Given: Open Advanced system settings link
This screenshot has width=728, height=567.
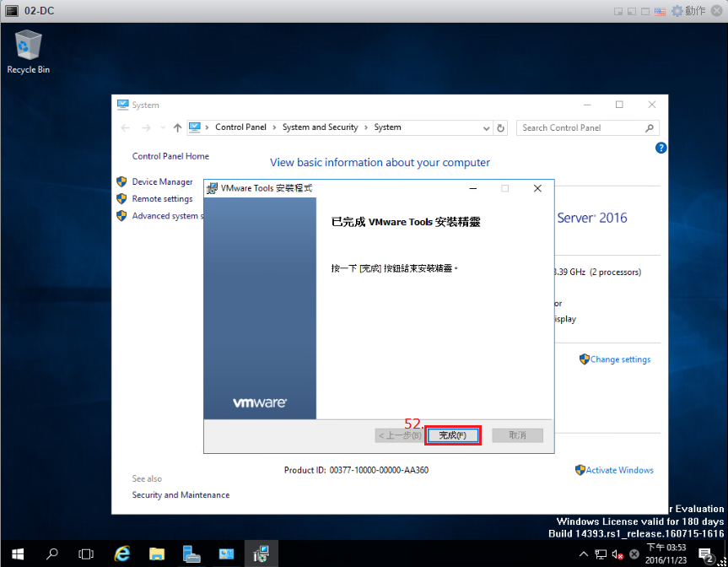Looking at the screenshot, I should [167, 216].
